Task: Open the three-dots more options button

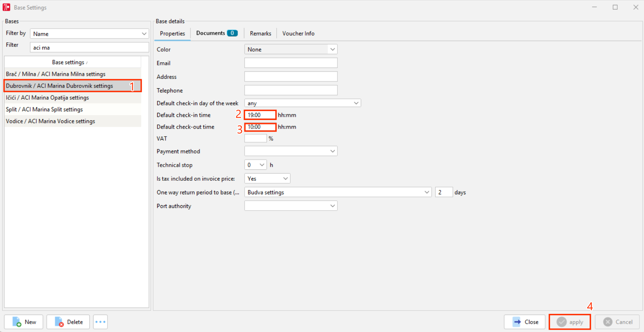Action: [100, 322]
